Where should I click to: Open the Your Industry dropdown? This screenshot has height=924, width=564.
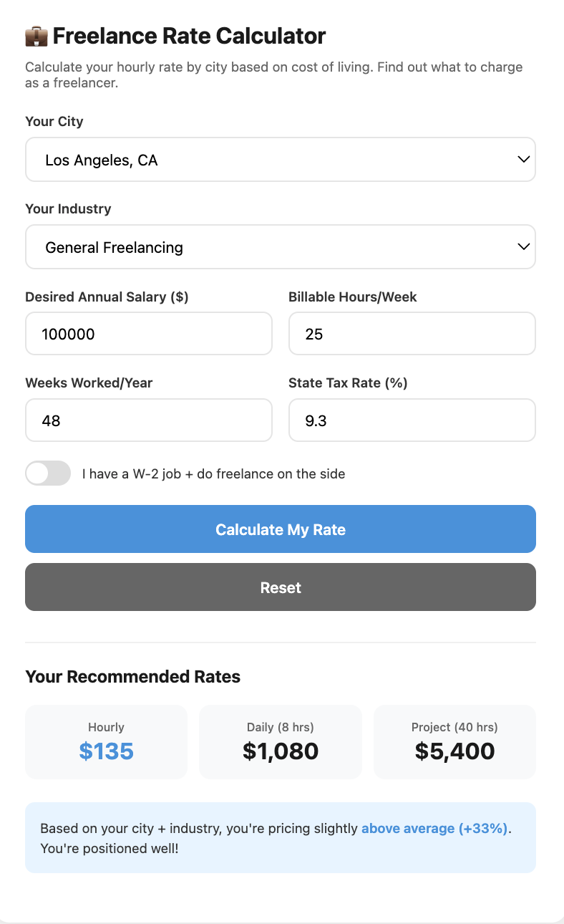(281, 246)
